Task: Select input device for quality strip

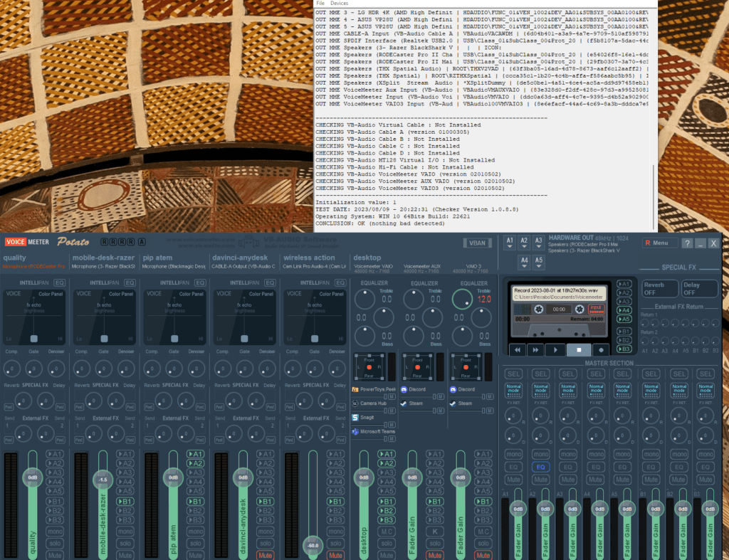Action: point(33,267)
